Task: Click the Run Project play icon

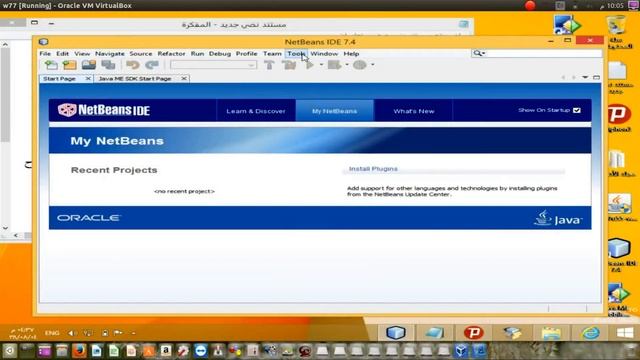Action: point(310,65)
